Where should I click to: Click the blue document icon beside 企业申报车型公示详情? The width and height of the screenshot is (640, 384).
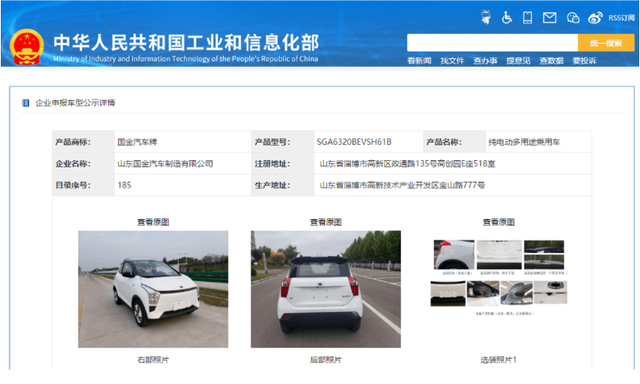point(25,103)
